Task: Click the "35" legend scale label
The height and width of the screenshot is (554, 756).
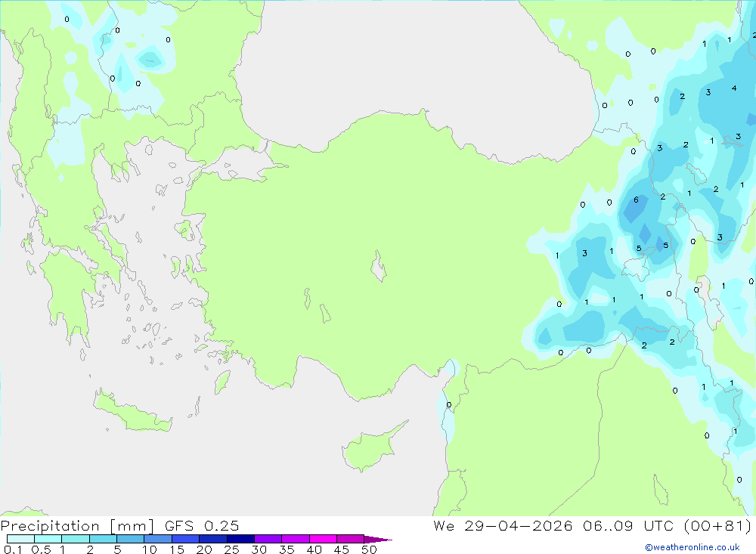Action: [x=287, y=549]
